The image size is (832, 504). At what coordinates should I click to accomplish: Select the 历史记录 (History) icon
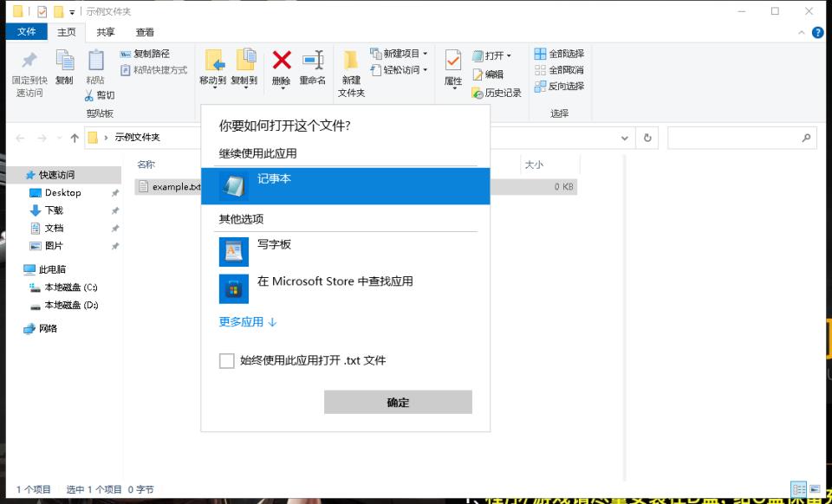(498, 93)
